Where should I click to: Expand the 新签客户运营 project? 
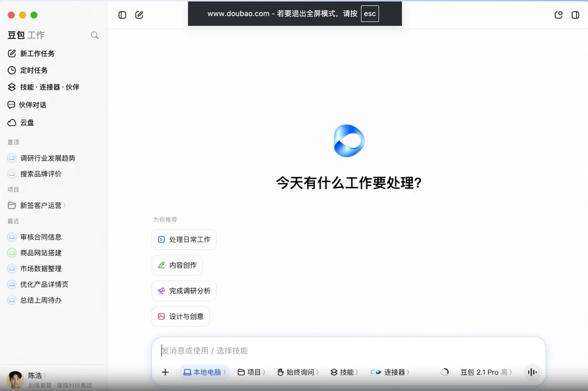(37, 206)
